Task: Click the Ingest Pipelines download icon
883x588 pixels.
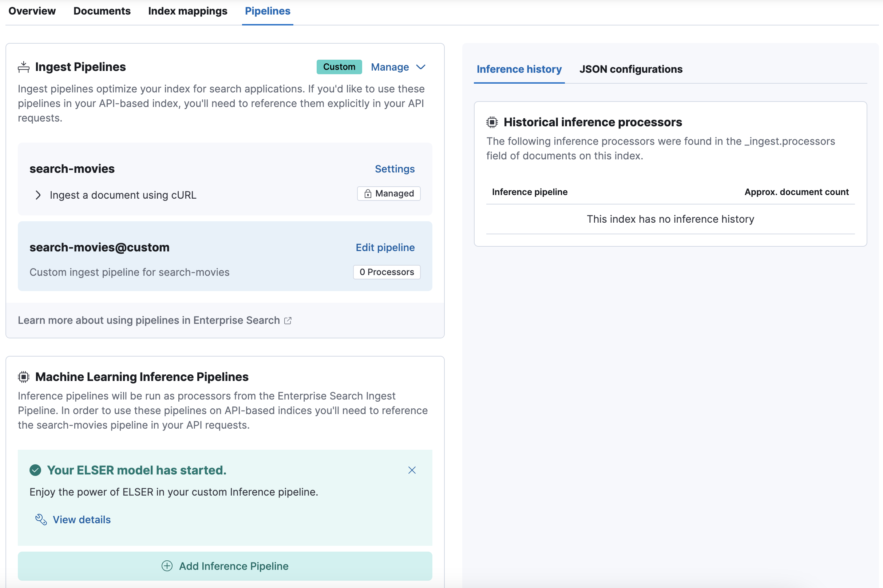Action: point(23,67)
